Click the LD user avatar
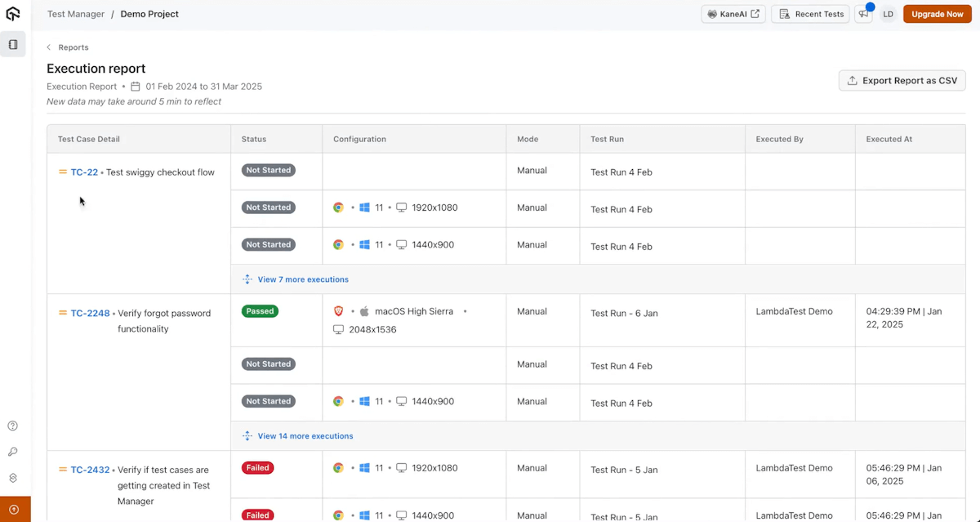980x522 pixels. (888, 14)
